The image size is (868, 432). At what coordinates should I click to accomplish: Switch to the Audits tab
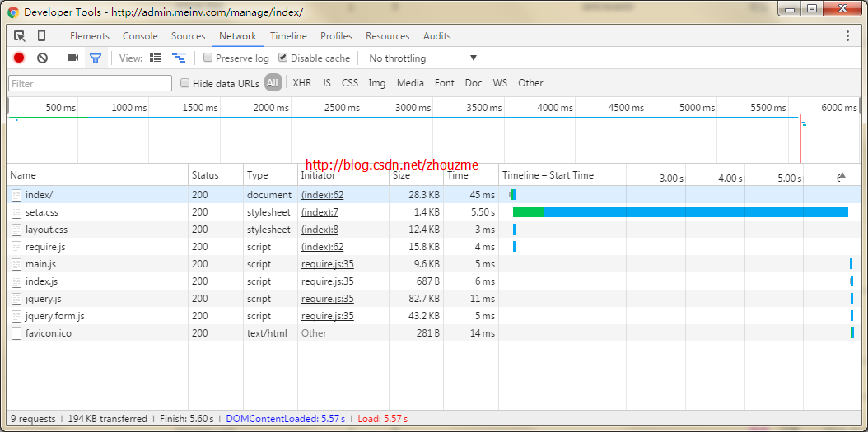(x=436, y=36)
